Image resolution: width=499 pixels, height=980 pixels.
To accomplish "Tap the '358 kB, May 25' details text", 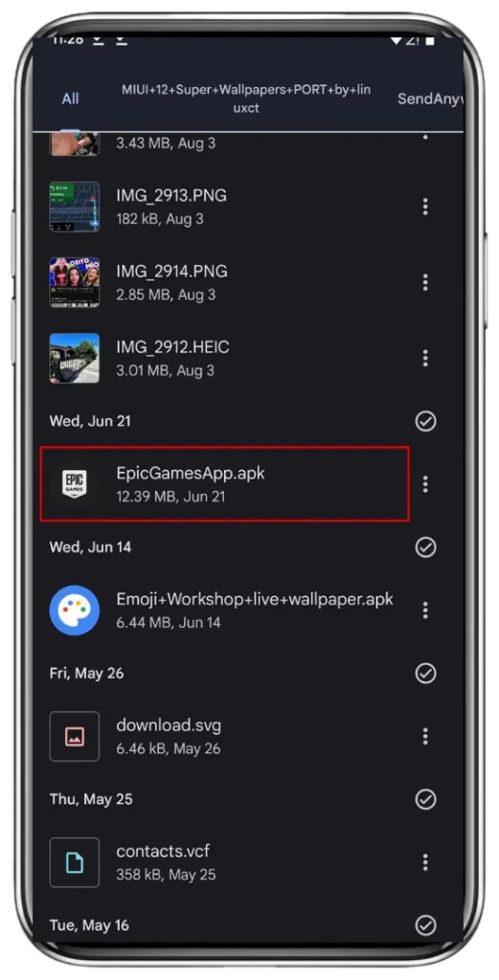I will (167, 875).
